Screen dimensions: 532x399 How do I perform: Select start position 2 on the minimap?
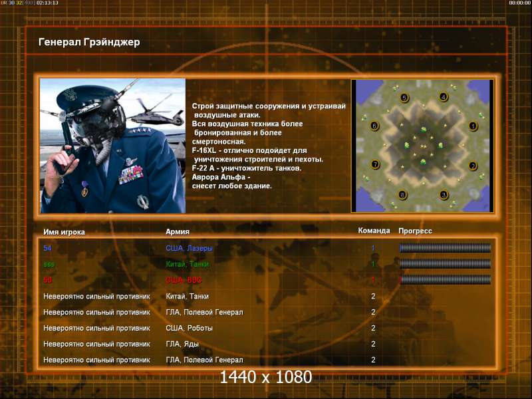click(x=473, y=166)
